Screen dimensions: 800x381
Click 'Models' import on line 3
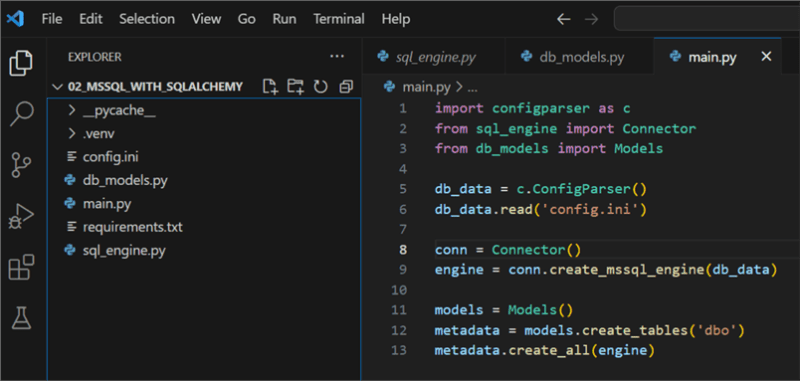tap(638, 149)
